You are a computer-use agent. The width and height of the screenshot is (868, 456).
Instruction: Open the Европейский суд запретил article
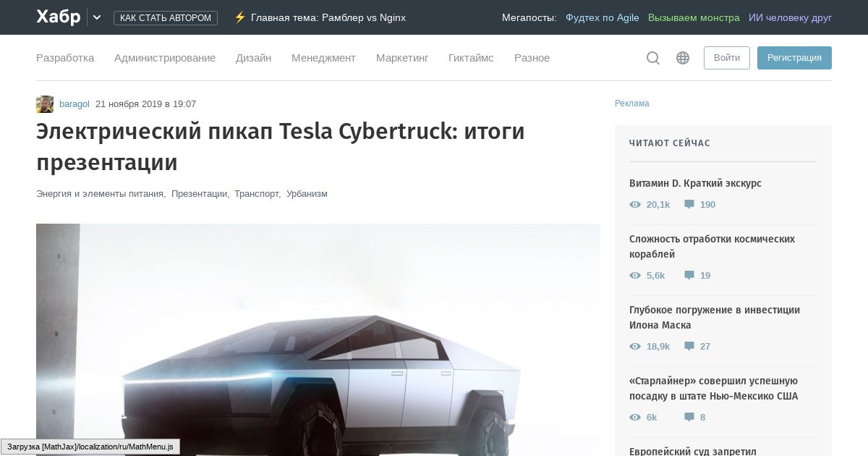(693, 451)
